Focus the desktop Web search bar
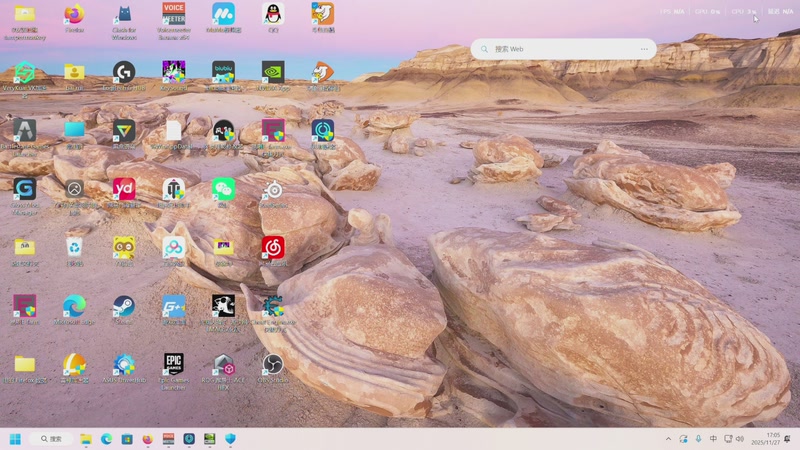800x450 pixels. [x=564, y=49]
